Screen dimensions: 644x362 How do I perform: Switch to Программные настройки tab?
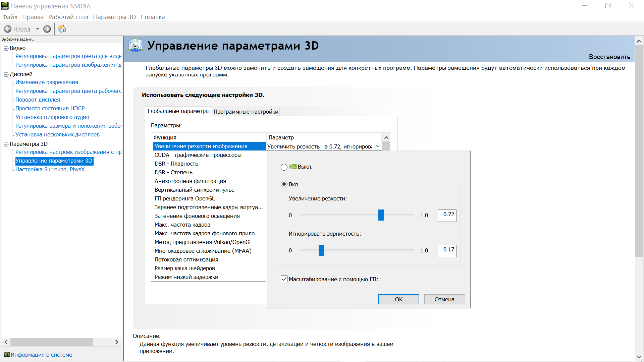tap(246, 112)
